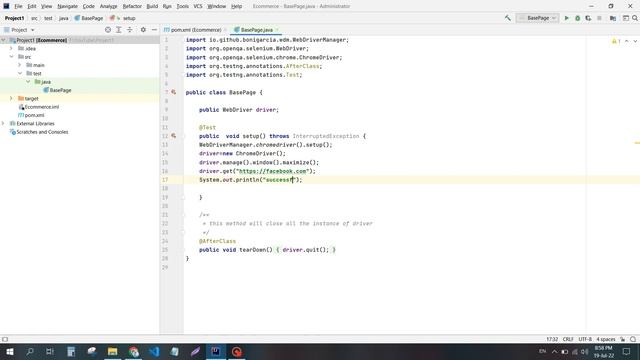This screenshot has width=640, height=360.
Task: Click the warning indicator in the editor corner
Action: point(616,41)
